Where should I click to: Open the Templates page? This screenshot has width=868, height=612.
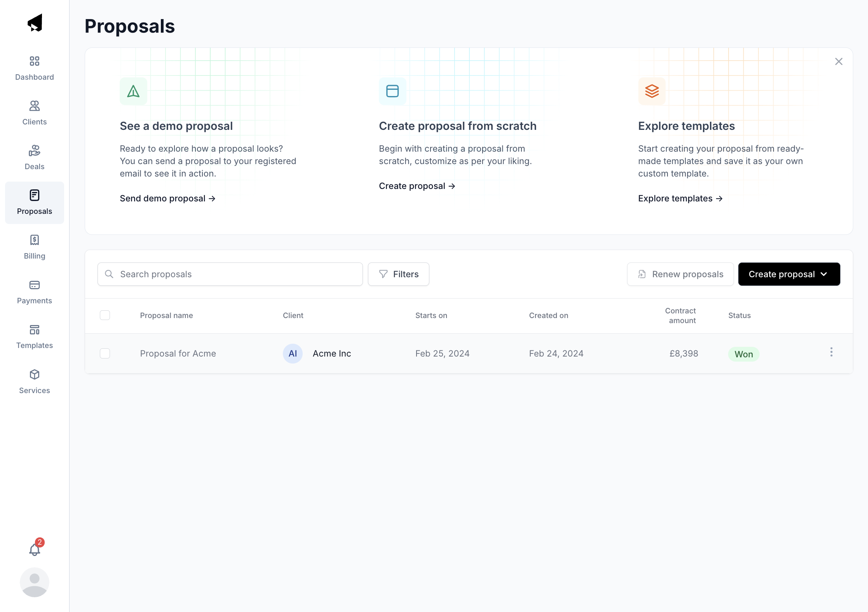[x=35, y=337]
